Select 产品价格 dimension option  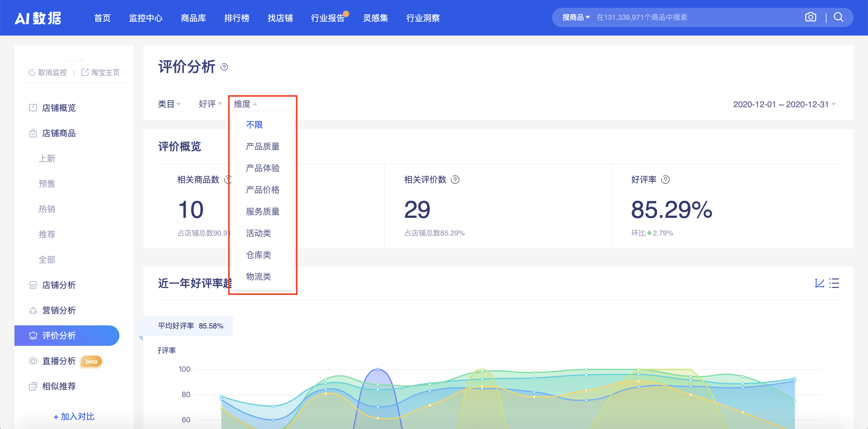pos(263,190)
